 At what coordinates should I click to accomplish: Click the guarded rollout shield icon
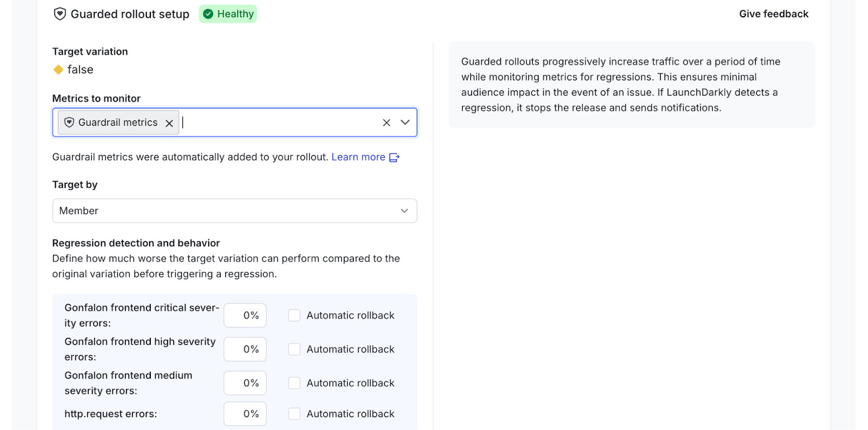click(60, 14)
